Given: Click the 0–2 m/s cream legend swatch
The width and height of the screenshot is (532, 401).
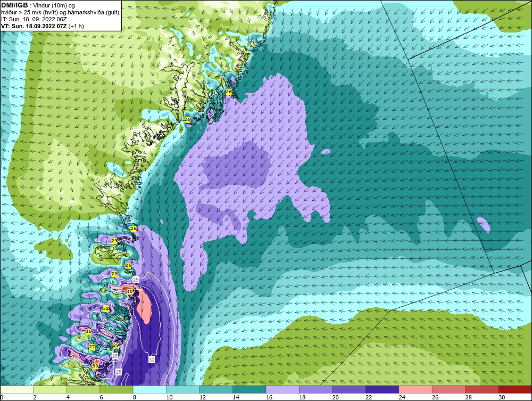Looking at the screenshot, I should (x=16, y=389).
